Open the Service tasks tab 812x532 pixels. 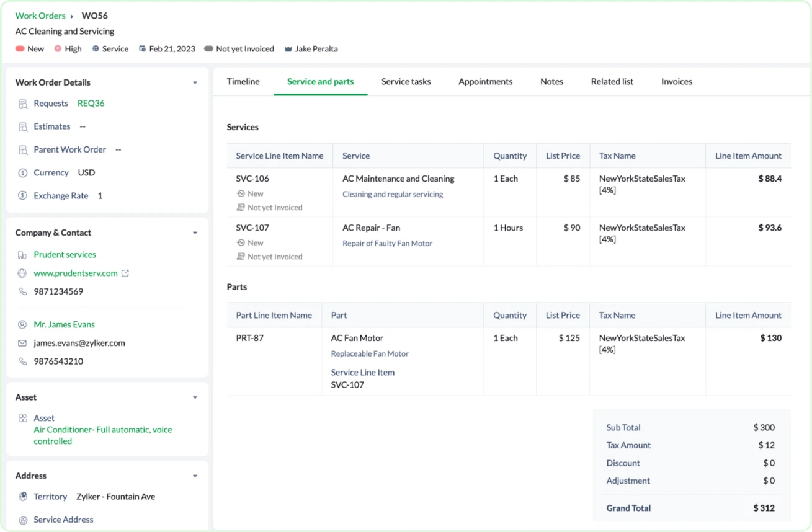coord(406,82)
